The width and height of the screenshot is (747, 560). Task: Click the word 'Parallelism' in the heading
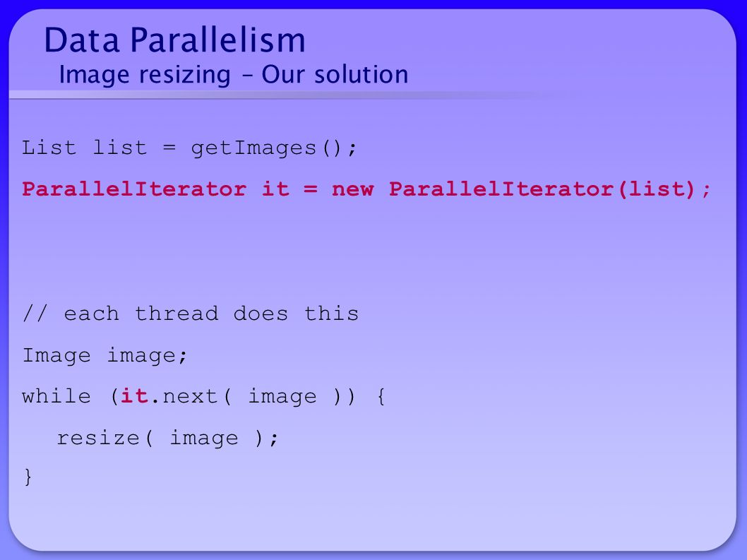217,40
